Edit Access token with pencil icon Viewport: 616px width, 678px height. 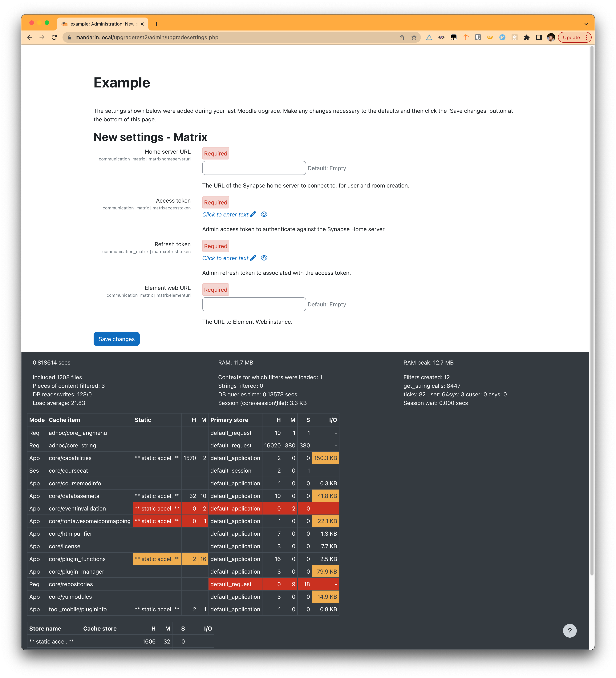(x=253, y=214)
